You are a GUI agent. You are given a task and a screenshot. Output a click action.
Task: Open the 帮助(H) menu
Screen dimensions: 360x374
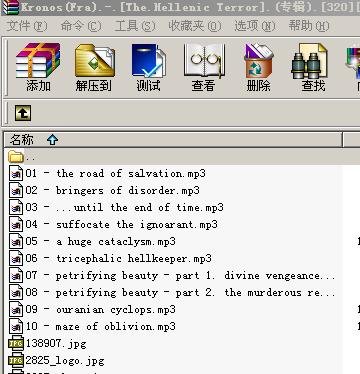(309, 26)
